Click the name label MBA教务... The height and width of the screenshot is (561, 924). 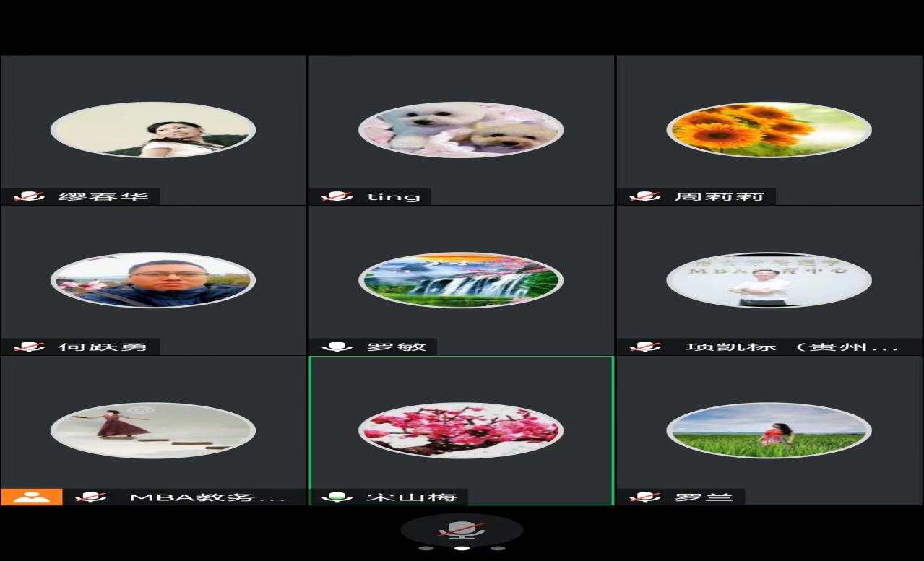click(207, 497)
